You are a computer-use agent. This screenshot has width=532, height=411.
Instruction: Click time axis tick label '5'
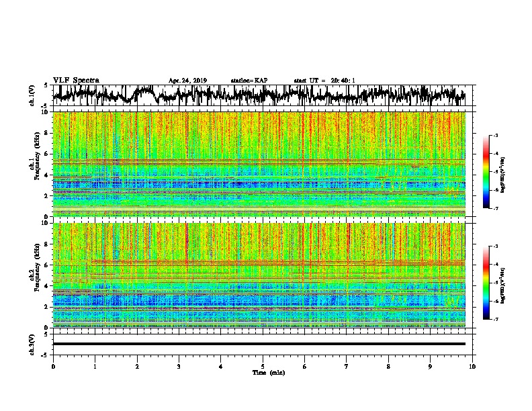point(263,367)
